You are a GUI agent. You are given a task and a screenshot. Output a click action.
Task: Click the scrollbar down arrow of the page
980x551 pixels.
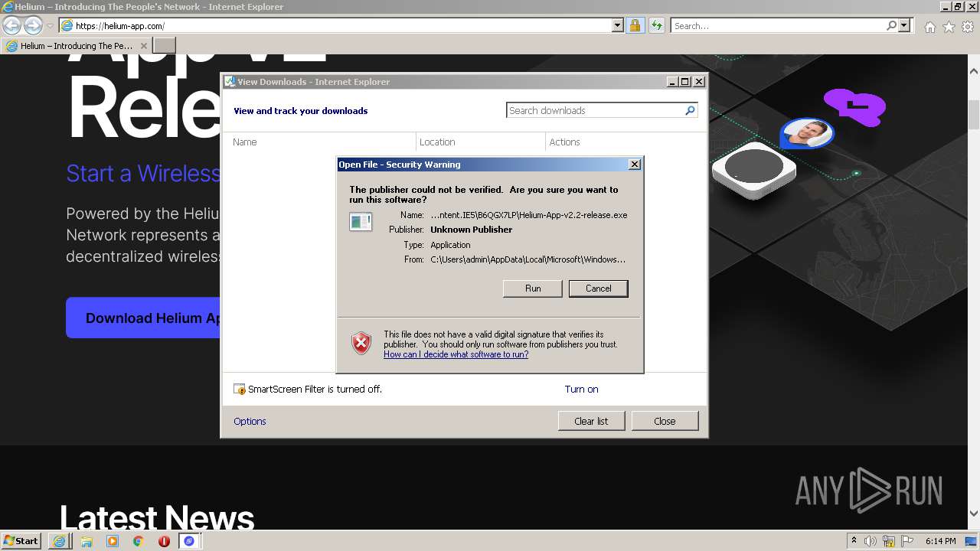click(974, 514)
